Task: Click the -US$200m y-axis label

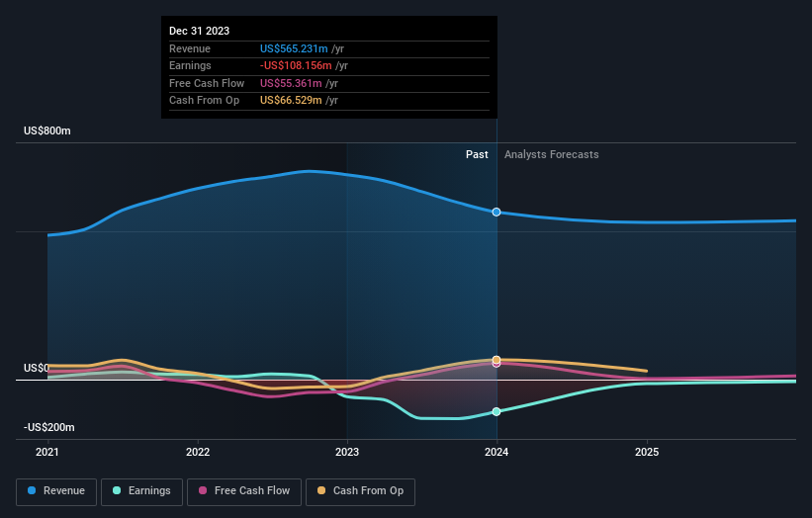Action: click(x=49, y=427)
